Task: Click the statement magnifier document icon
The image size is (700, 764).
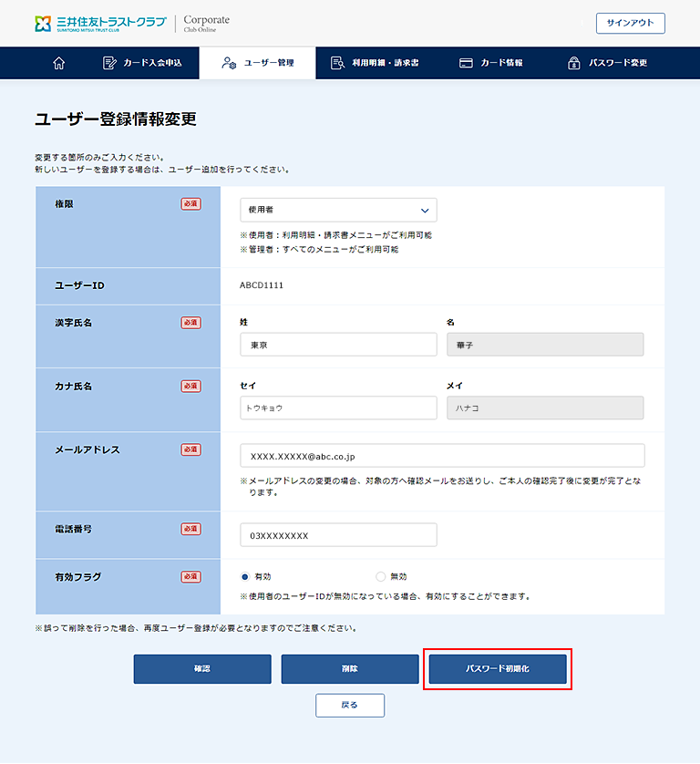Action: click(337, 63)
